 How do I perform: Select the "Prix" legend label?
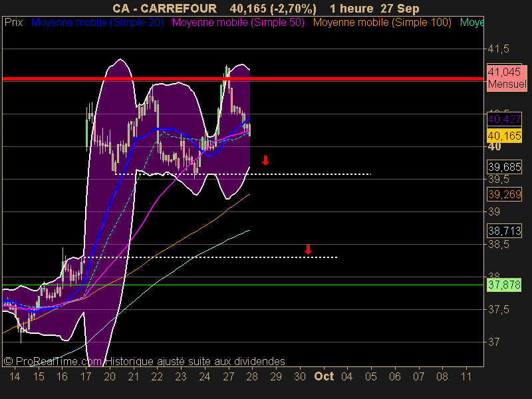point(13,23)
